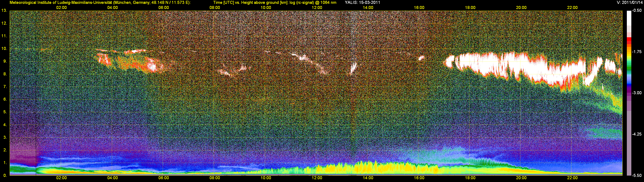Screen dimensions: 644x182
Task: Click 20:00 on the lower time axis
Action: (521, 178)
